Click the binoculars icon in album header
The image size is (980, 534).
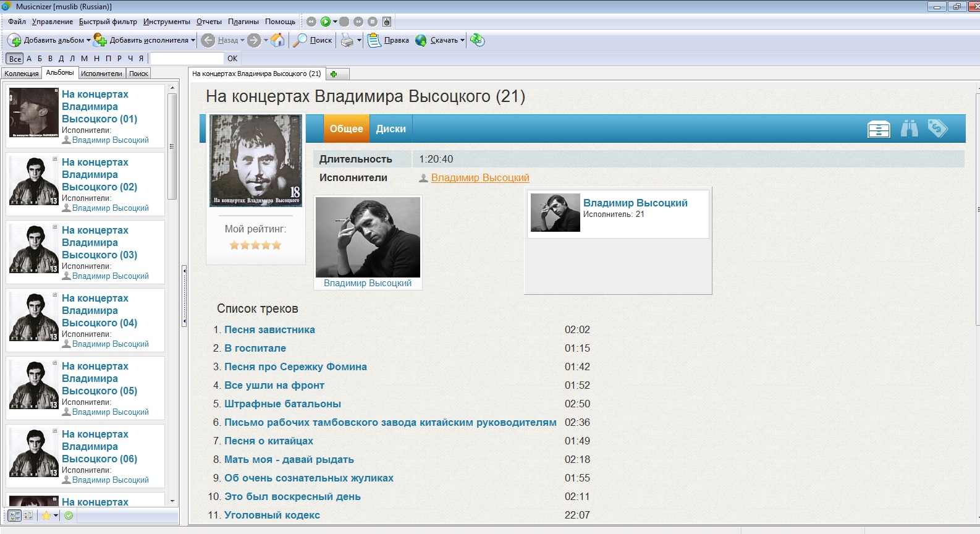pyautogui.click(x=910, y=128)
